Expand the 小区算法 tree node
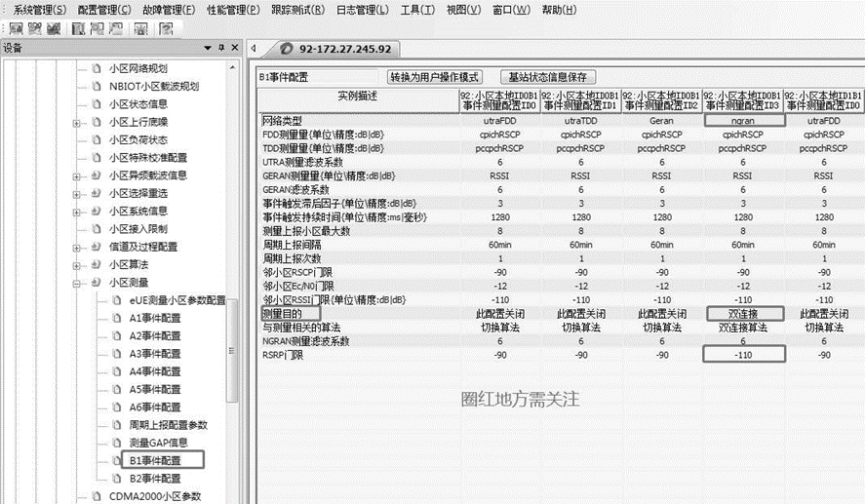This screenshot has height=504, width=865. [77, 265]
